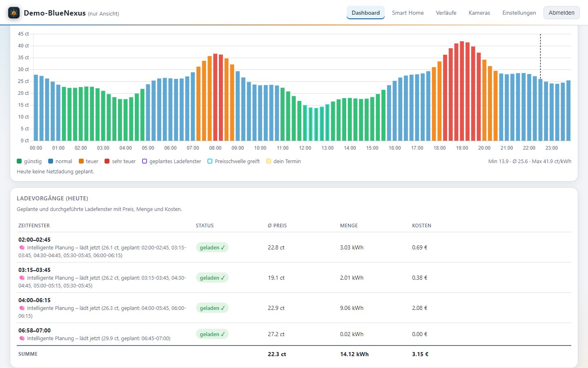Click the brain icon in the 02:00–02:45 row
588x368 pixels.
(x=22, y=248)
